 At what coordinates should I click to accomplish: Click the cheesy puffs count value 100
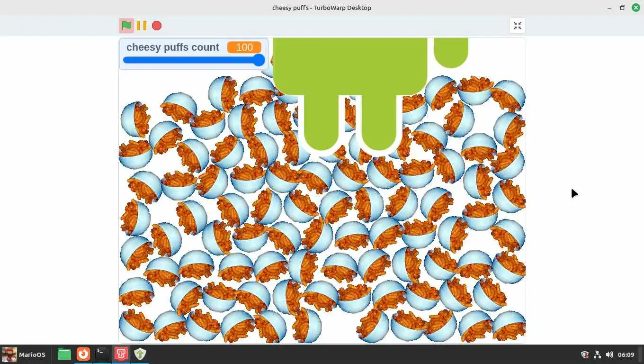[x=244, y=47]
